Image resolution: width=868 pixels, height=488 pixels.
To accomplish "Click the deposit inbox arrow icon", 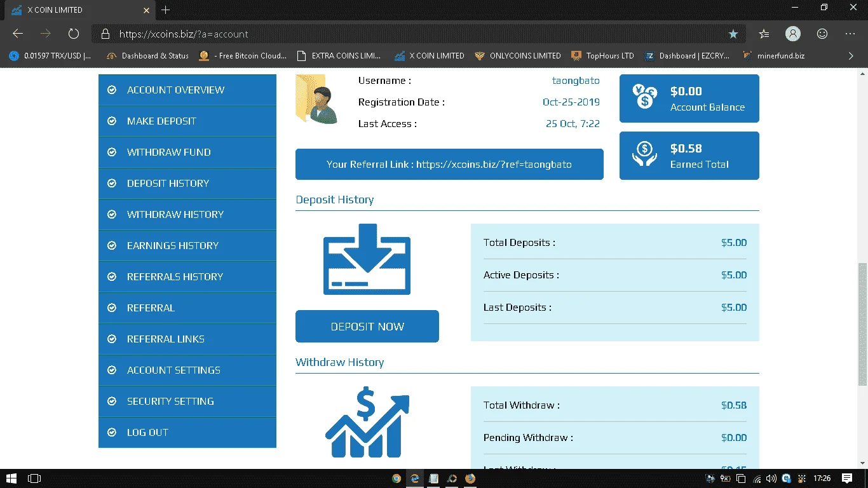I will coord(367,259).
